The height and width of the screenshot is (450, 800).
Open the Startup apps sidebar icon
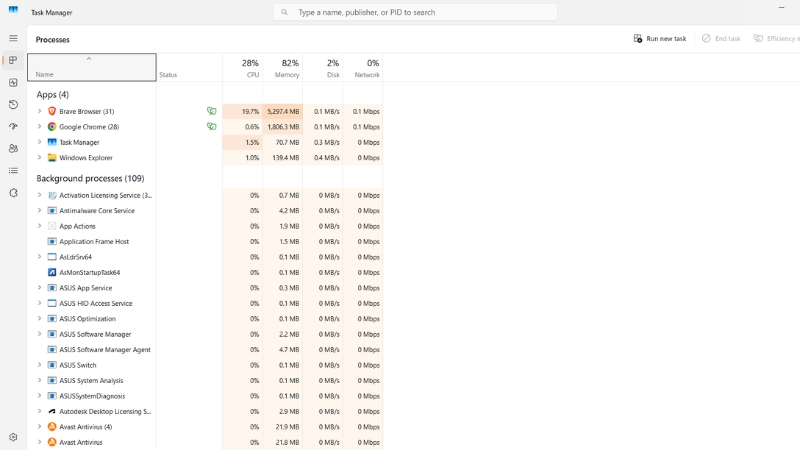(x=13, y=127)
